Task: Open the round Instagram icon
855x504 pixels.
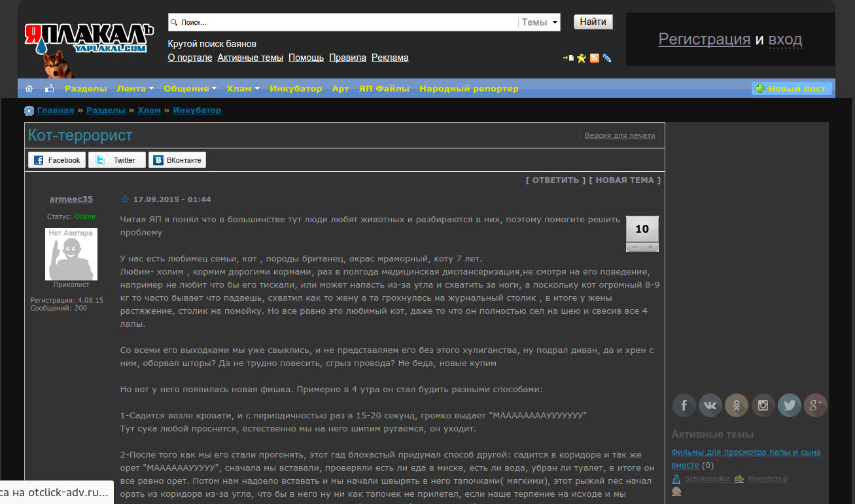Action: pos(763,405)
